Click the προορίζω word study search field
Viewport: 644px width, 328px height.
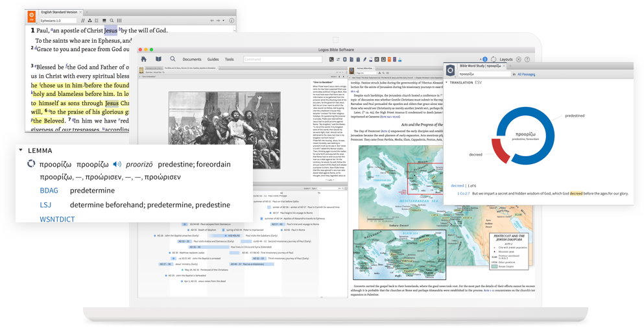(x=484, y=75)
